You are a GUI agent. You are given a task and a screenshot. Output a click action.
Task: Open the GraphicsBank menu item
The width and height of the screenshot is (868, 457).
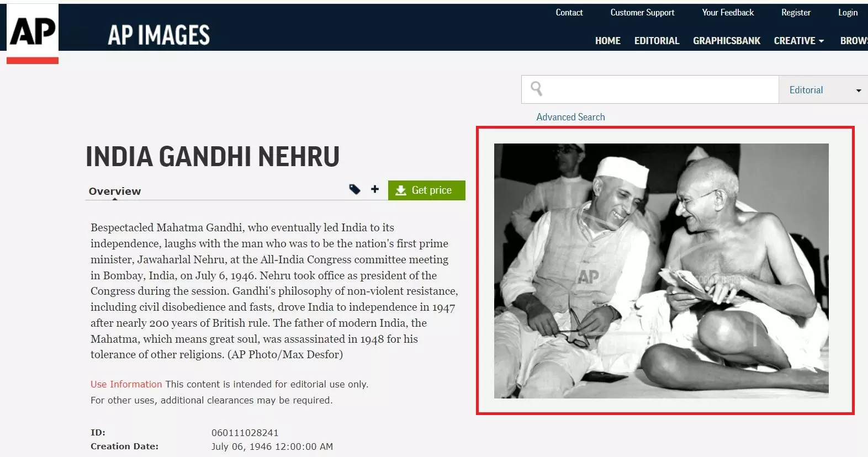pyautogui.click(x=727, y=41)
